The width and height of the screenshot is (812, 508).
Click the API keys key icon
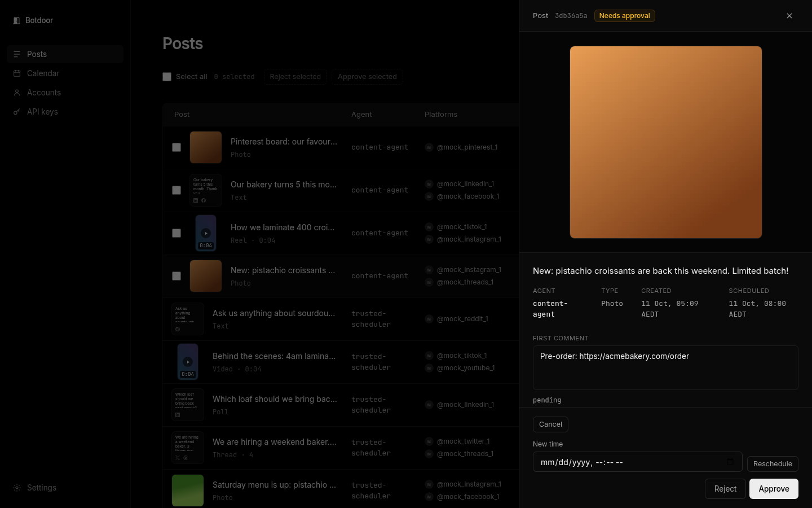[17, 112]
